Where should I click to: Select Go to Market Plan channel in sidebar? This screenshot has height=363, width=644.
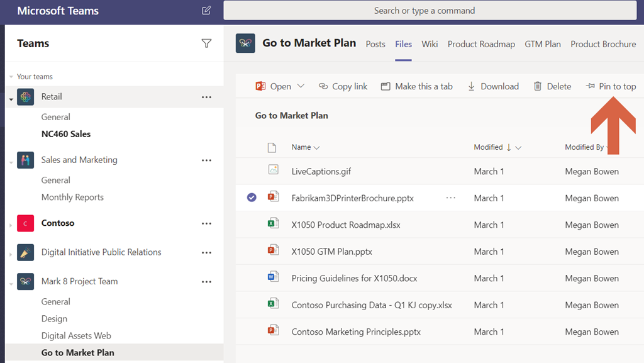click(77, 352)
